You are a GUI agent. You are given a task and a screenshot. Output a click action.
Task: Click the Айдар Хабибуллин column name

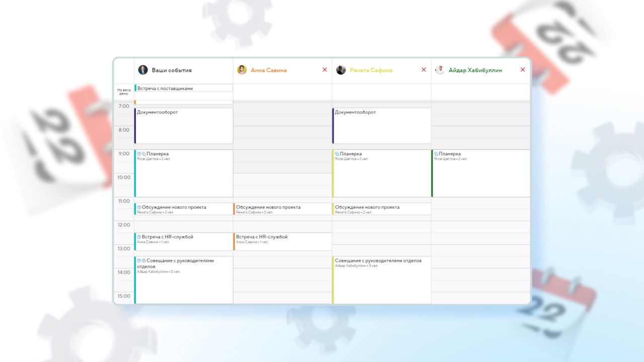(475, 70)
